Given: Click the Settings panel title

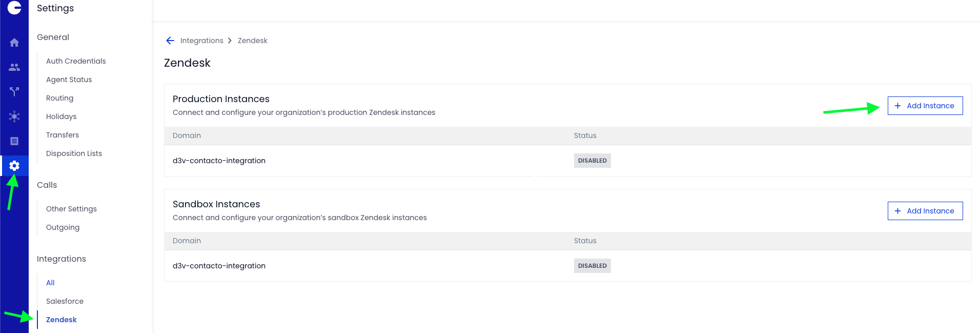Looking at the screenshot, I should (x=55, y=8).
